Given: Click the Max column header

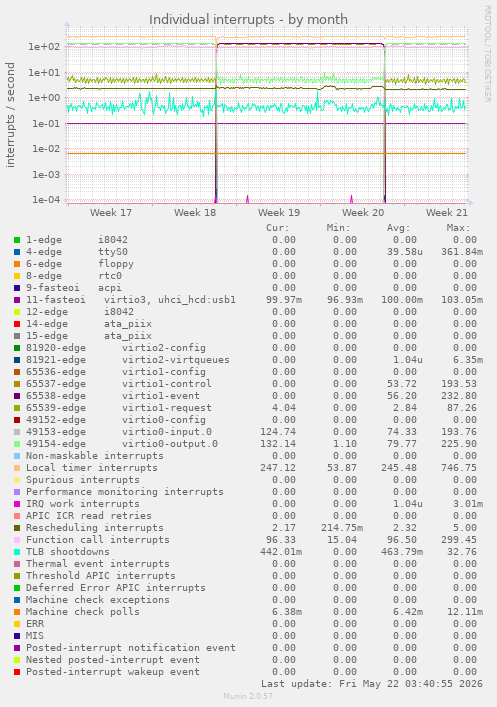Looking at the screenshot, I should click(x=459, y=228).
